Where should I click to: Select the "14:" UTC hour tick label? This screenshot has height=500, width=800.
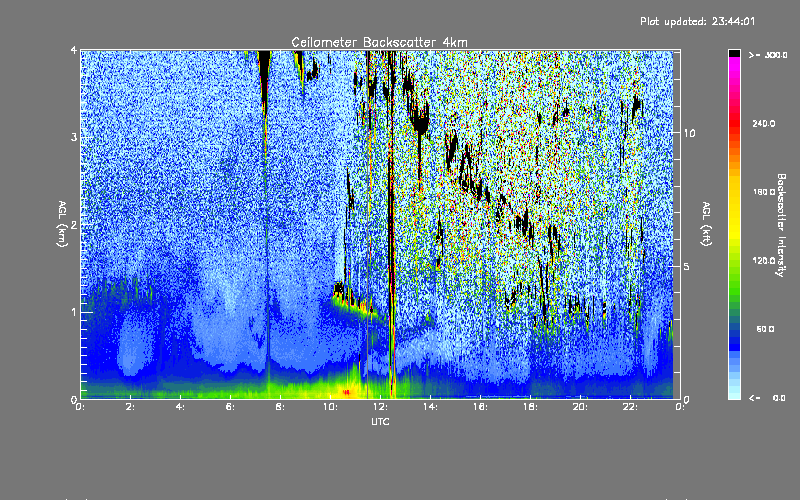pyautogui.click(x=431, y=407)
